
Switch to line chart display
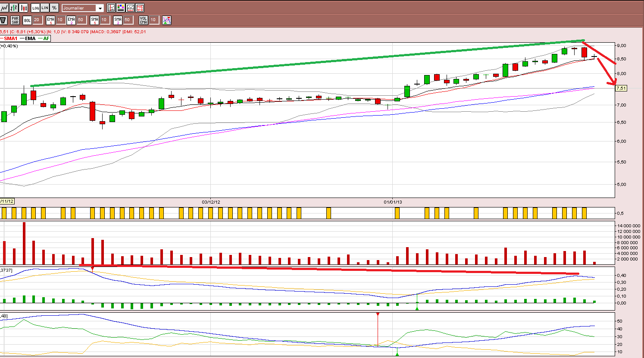[x=4, y=8]
